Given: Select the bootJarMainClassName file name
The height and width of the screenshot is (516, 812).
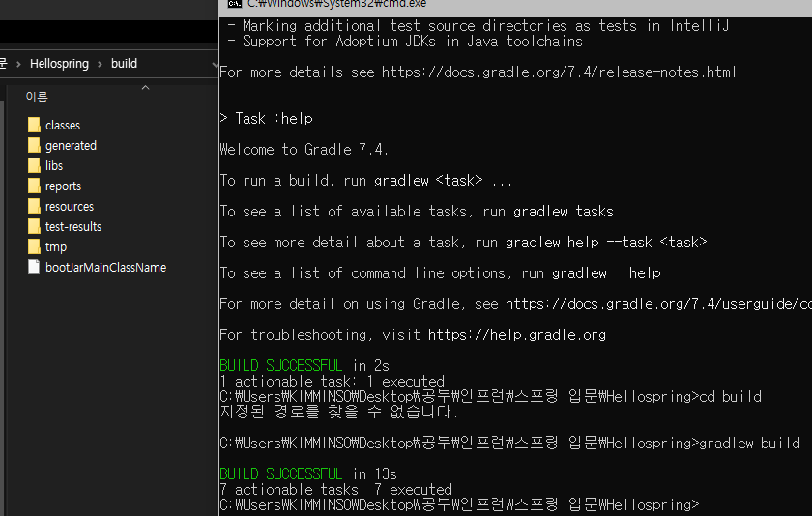Looking at the screenshot, I should [x=105, y=267].
